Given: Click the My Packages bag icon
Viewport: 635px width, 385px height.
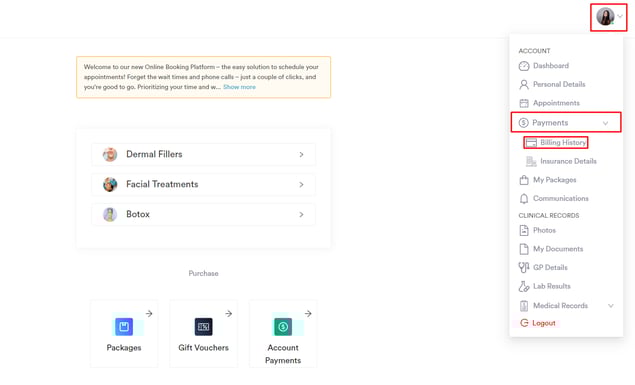Looking at the screenshot, I should (x=524, y=180).
